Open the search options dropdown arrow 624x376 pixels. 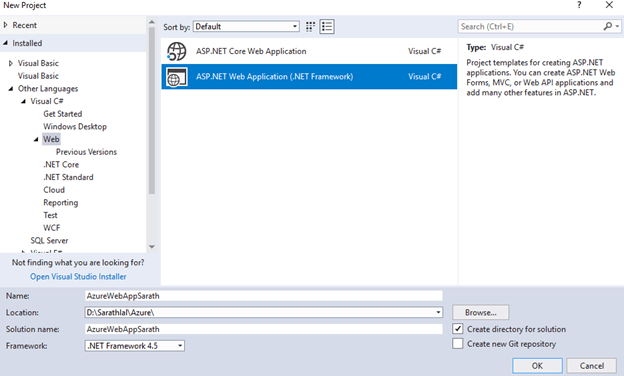point(617,27)
